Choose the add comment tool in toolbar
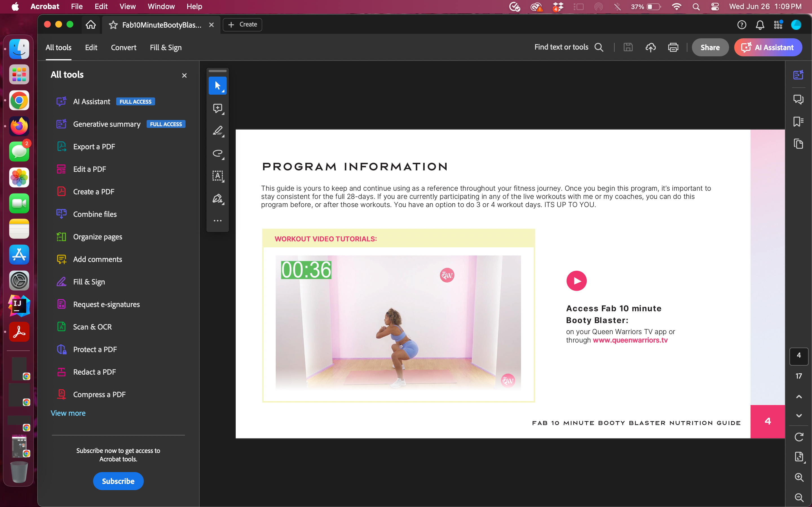 217,108
